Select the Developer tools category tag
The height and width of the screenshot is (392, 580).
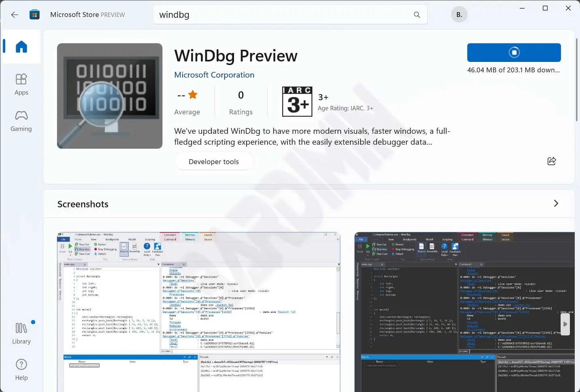[x=213, y=162]
